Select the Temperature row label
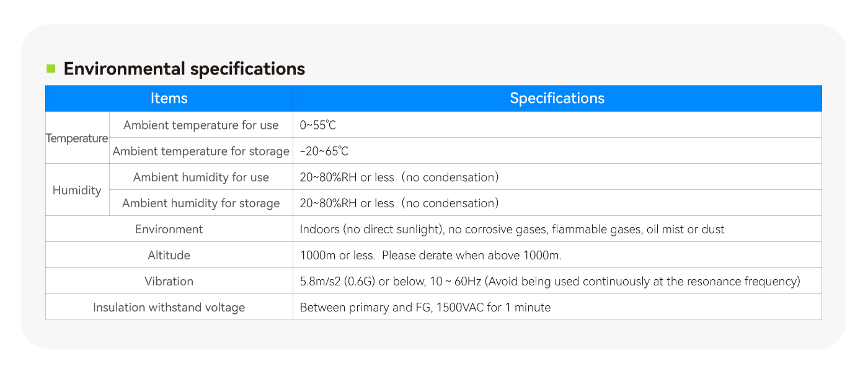 pos(77,138)
